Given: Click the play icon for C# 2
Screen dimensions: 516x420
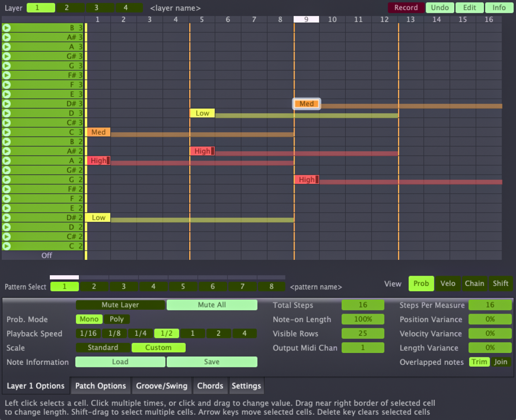Looking at the screenshot, I should point(6,236).
